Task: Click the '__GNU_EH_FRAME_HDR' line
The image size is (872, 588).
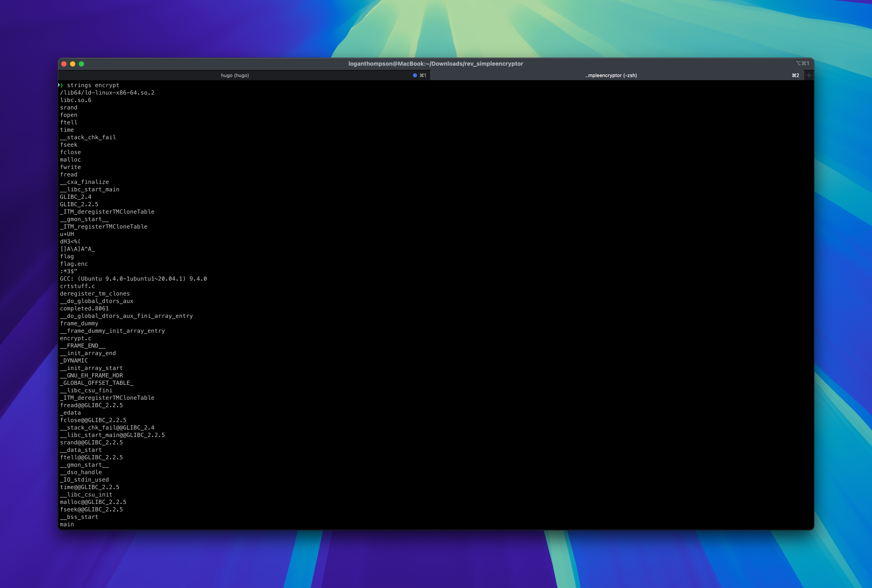Action: [x=91, y=375]
